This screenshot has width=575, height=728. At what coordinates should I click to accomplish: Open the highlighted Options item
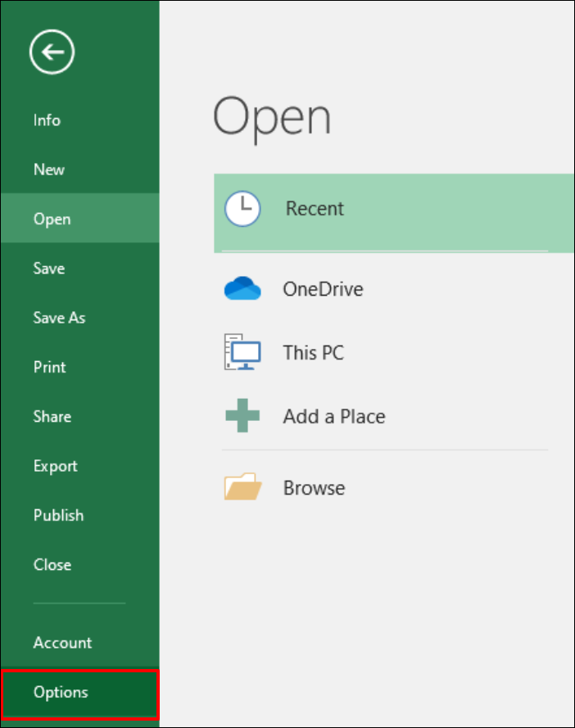click(61, 693)
